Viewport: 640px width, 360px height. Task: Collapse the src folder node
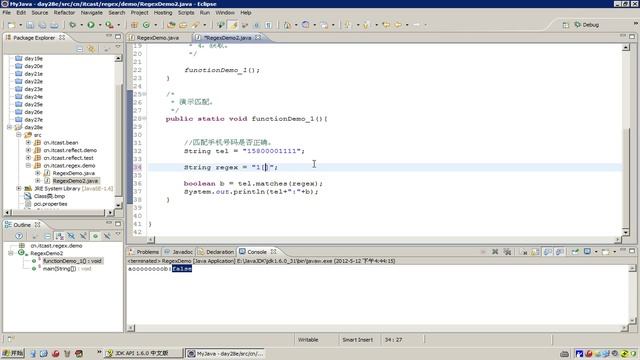tap(19, 135)
